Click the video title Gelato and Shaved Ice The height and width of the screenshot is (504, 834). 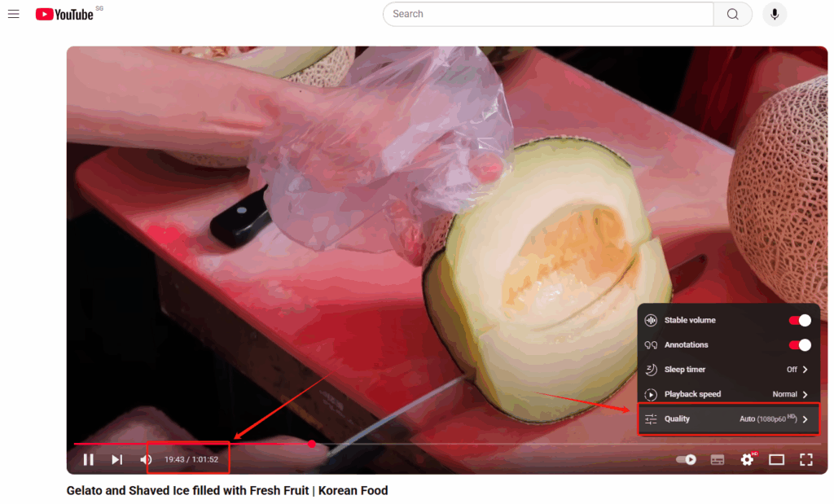(227, 490)
